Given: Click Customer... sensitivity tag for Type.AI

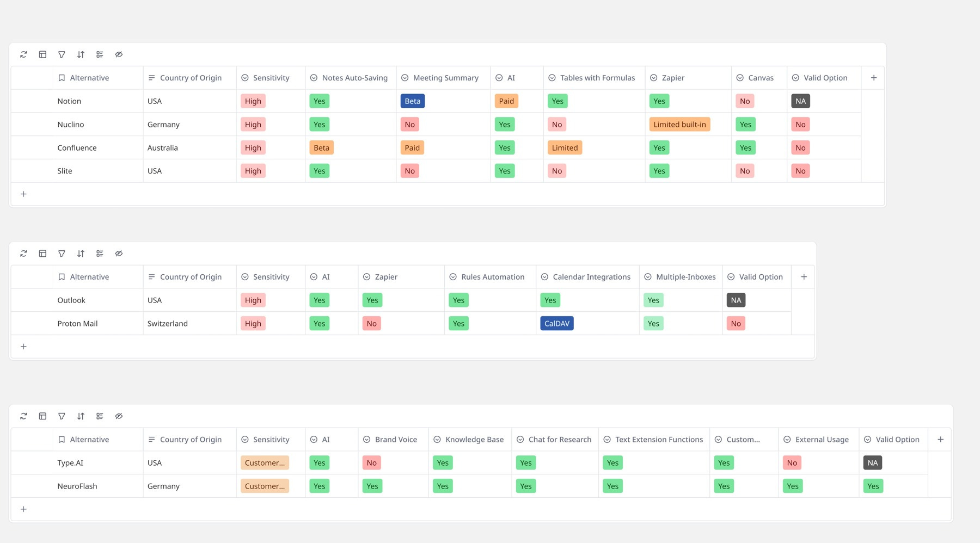Looking at the screenshot, I should coord(265,463).
